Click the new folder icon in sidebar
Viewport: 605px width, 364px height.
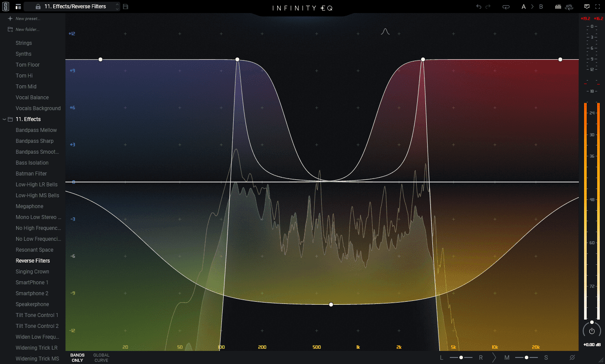10,30
